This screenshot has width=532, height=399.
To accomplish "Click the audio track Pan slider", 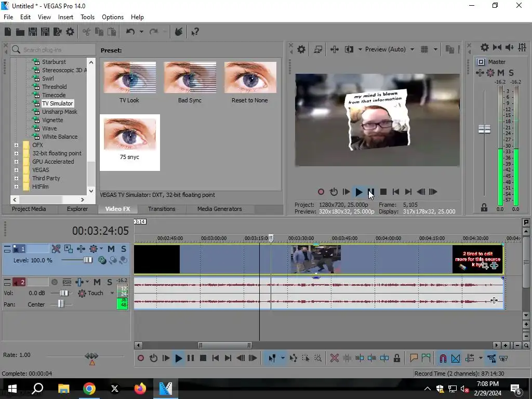I will [61, 304].
